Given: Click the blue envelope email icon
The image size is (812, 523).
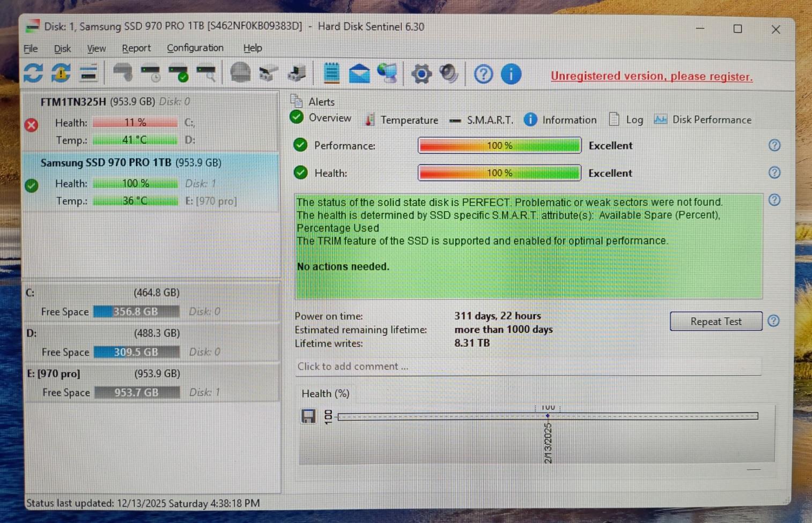Looking at the screenshot, I should pyautogui.click(x=359, y=73).
